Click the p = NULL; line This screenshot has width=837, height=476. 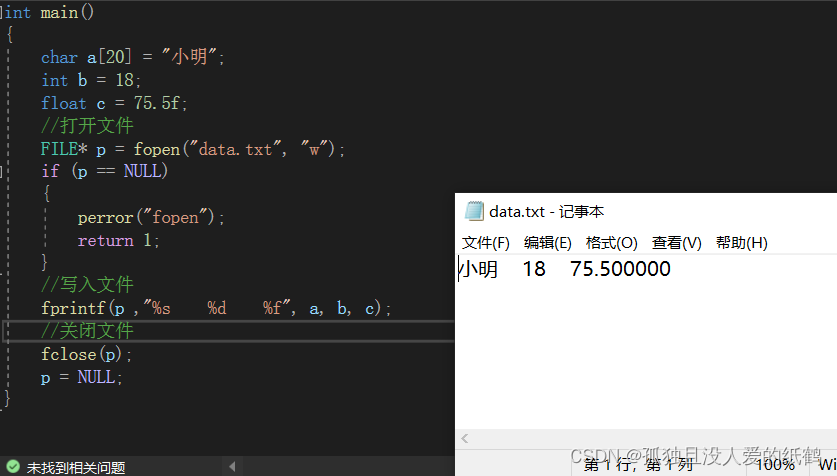[x=82, y=377]
